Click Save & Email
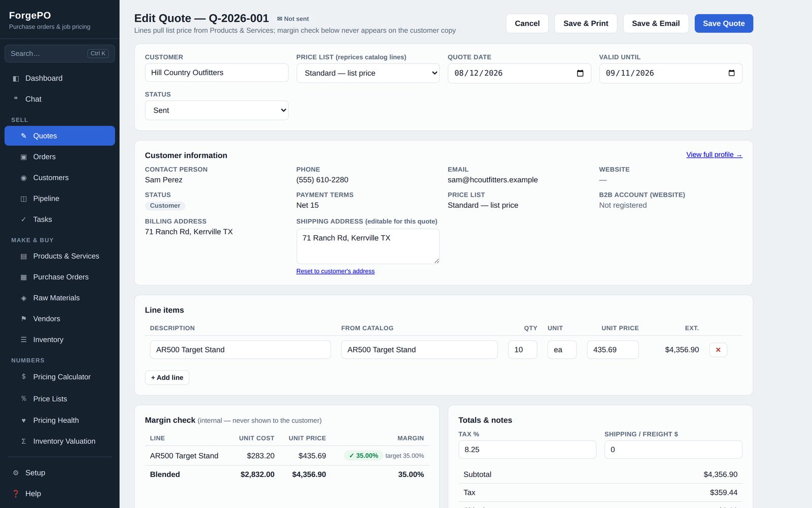The image size is (812, 508). [656, 23]
